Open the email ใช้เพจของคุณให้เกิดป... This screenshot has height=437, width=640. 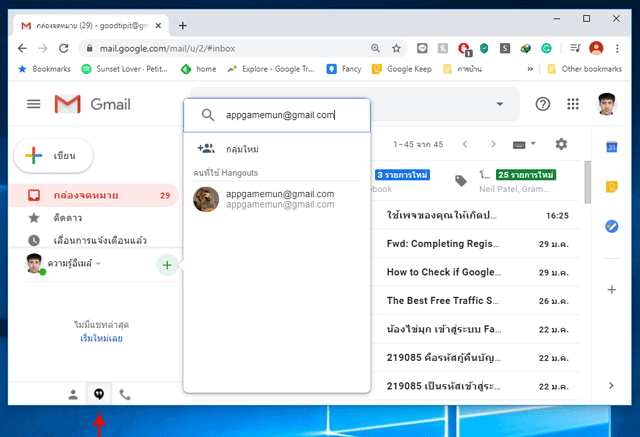477,215
